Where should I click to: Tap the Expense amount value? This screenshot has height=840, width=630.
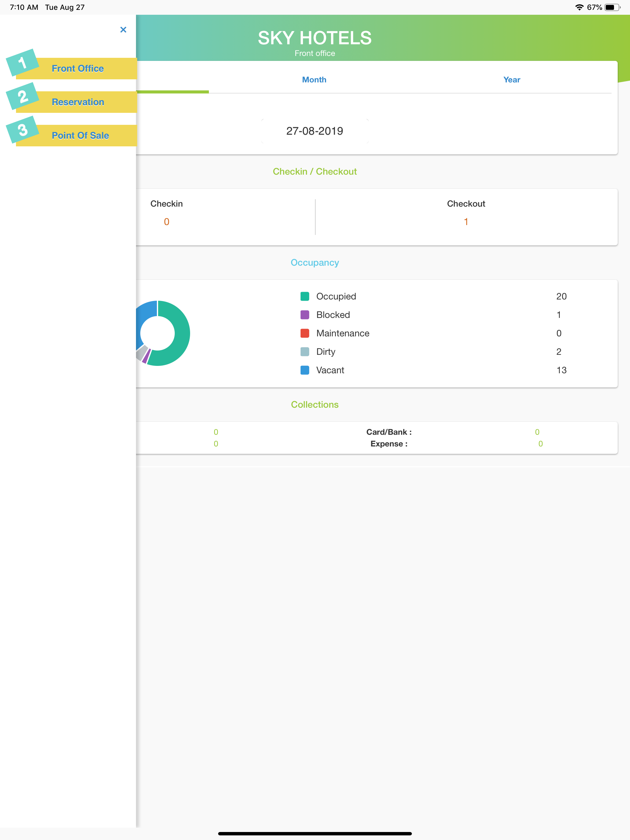(x=540, y=444)
